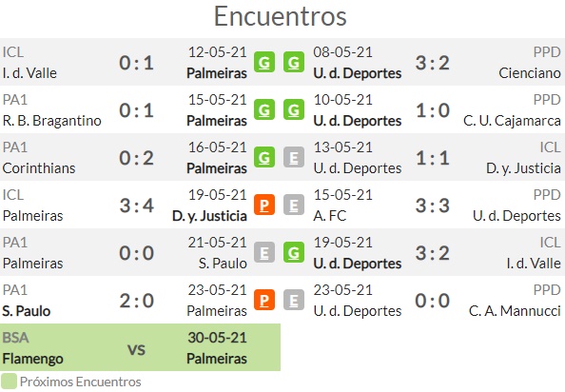565x392 pixels.
Task: Click orange P badge for 19-05-21 D. y. Justicia match
Action: 264,205
